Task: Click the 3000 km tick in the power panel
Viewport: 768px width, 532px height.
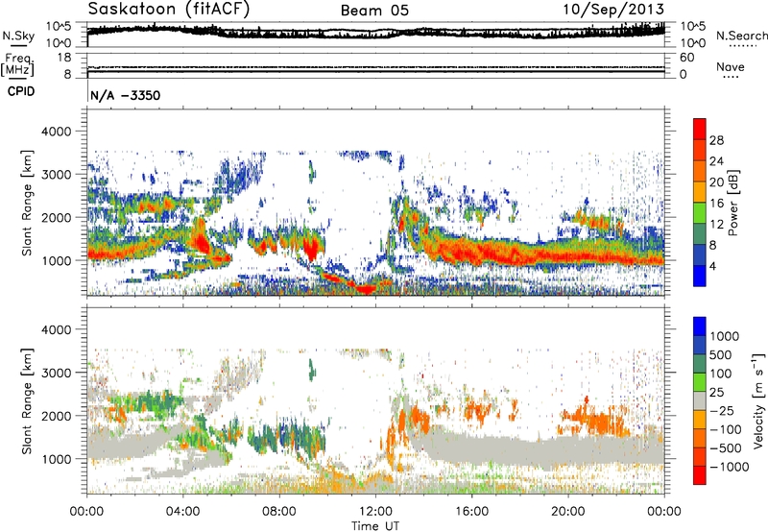Action: click(57, 175)
